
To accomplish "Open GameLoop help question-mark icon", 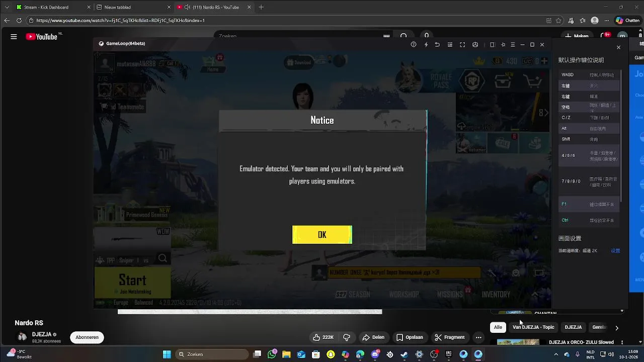I will coord(414,45).
